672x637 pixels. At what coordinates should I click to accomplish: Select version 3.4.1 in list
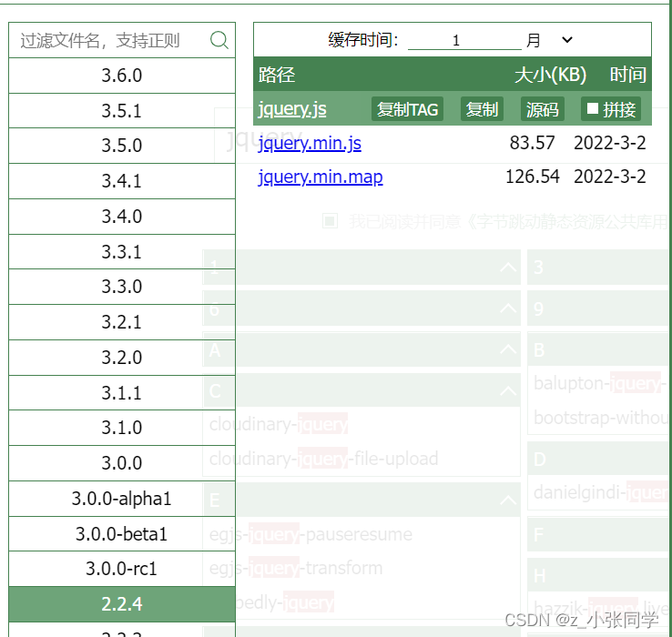(122, 181)
